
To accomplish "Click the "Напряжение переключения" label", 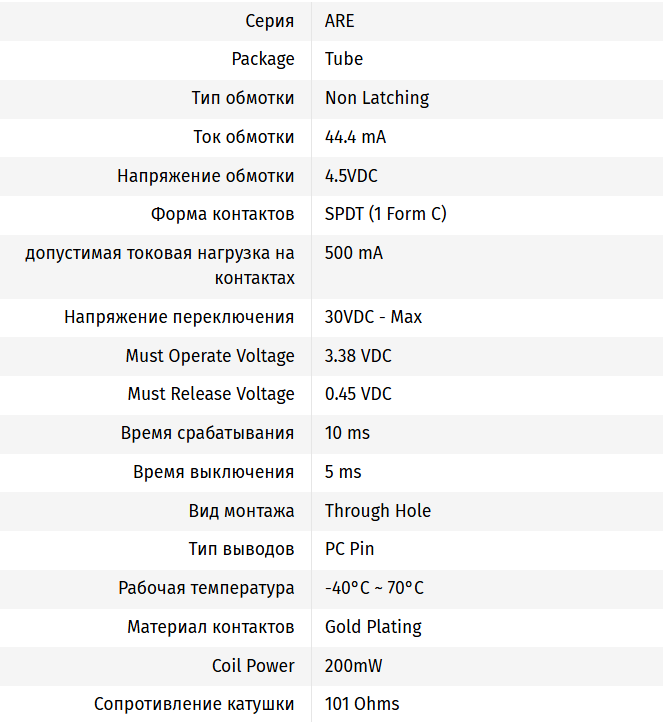I will pos(179,317).
